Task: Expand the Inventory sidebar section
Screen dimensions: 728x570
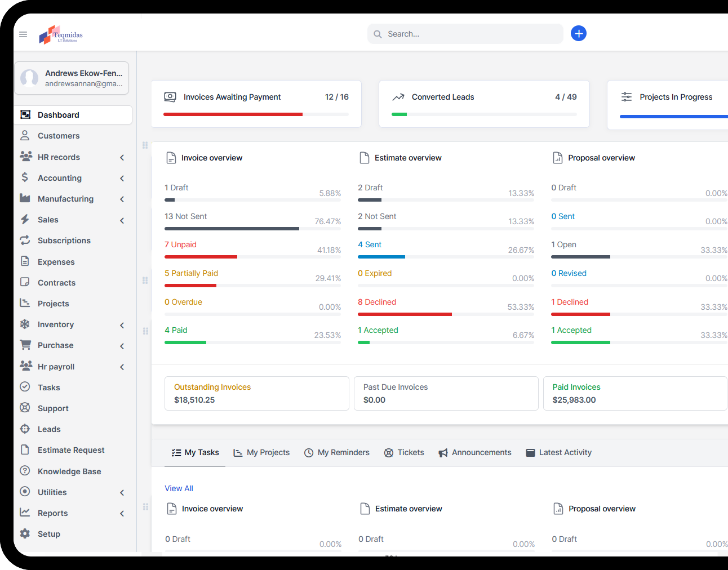Action: point(122,325)
